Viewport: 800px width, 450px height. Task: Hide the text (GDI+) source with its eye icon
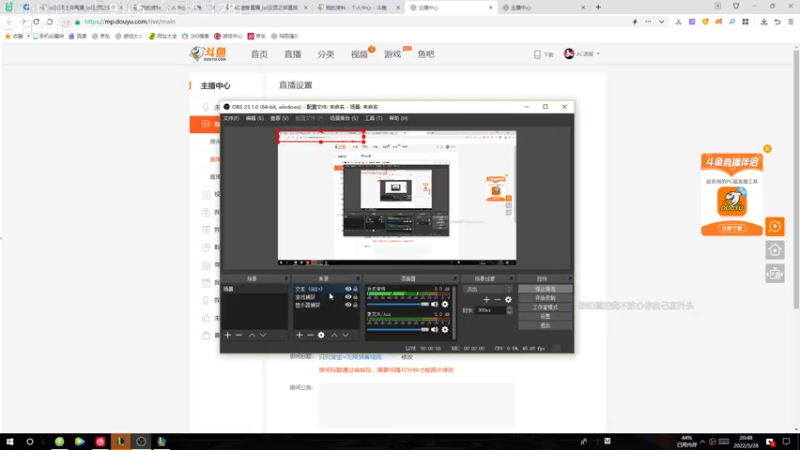click(x=348, y=289)
